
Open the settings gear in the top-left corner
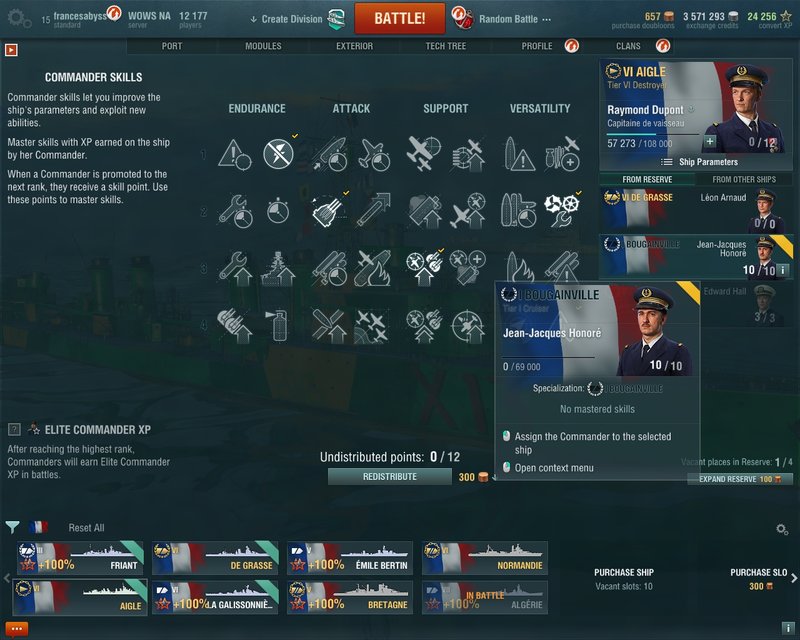pyautogui.click(x=19, y=19)
